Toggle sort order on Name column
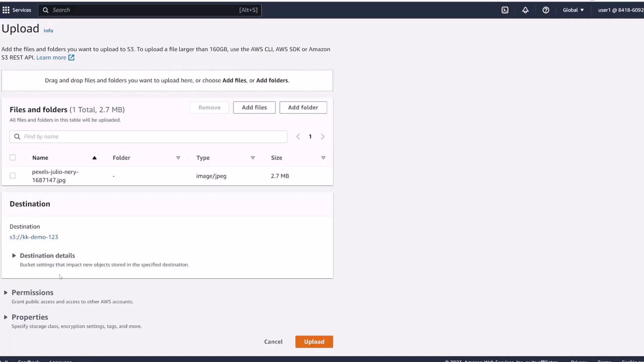Image resolution: width=644 pixels, height=362 pixels. point(94,158)
